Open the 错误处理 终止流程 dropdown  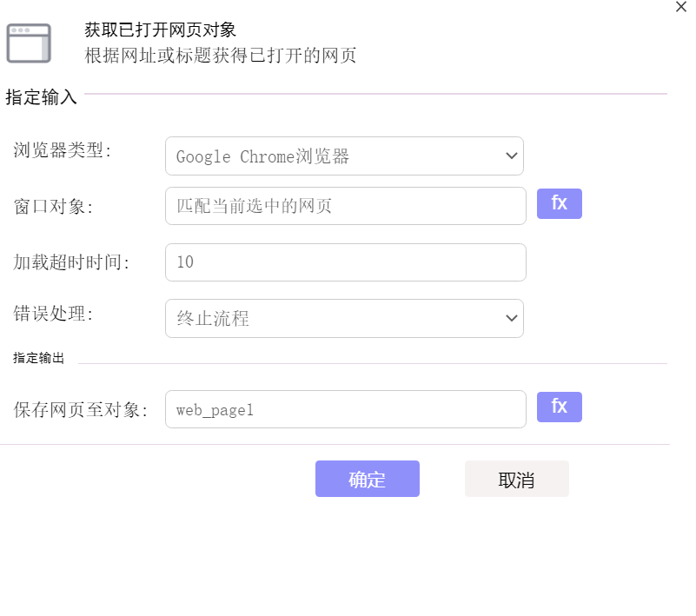pyautogui.click(x=344, y=318)
